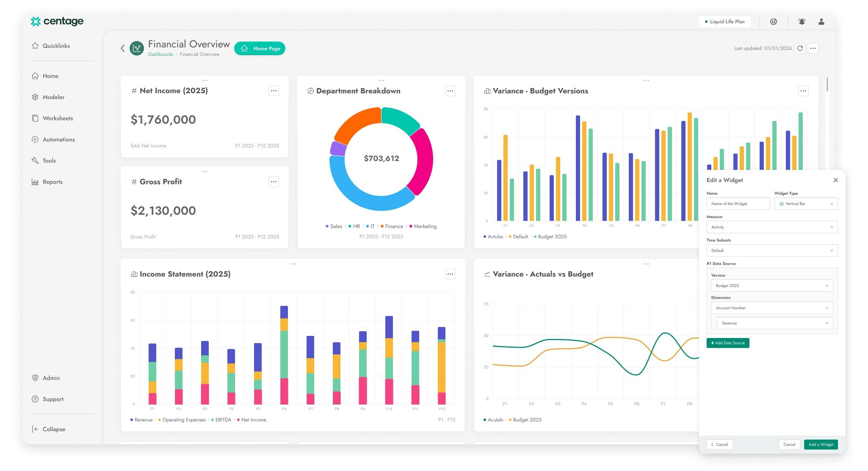Screen dimensions: 868x471
Task: Open options menu on Net Income widget
Action: coord(274,91)
